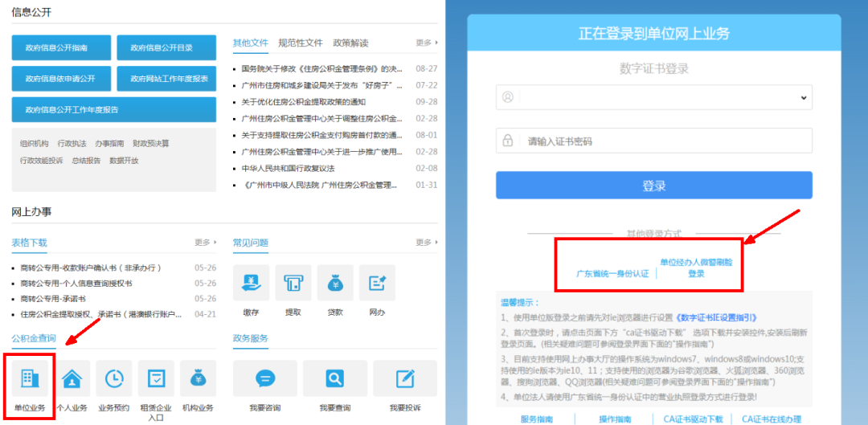Open the 我要查询 search icon
868x425 pixels.
[335, 378]
